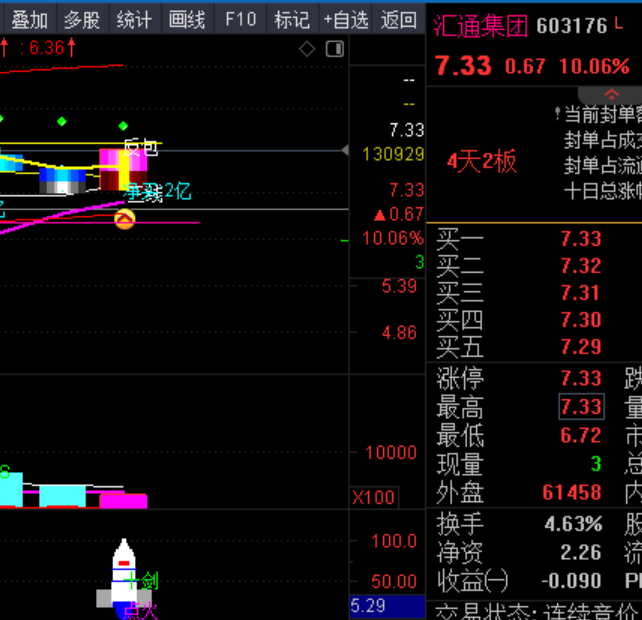Click the 换手 value 4.63%
Image resolution: width=642 pixels, height=620 pixels.
click(573, 524)
